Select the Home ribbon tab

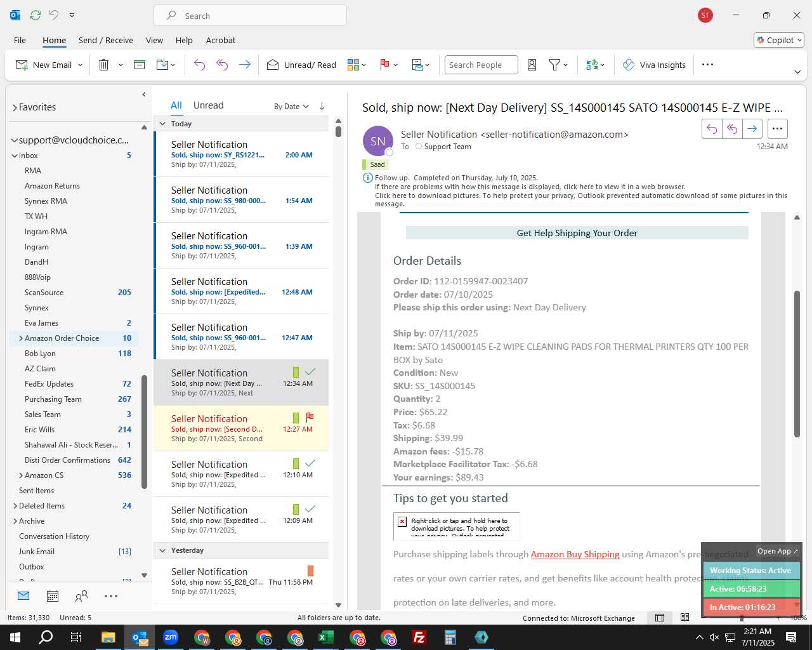[x=54, y=40]
